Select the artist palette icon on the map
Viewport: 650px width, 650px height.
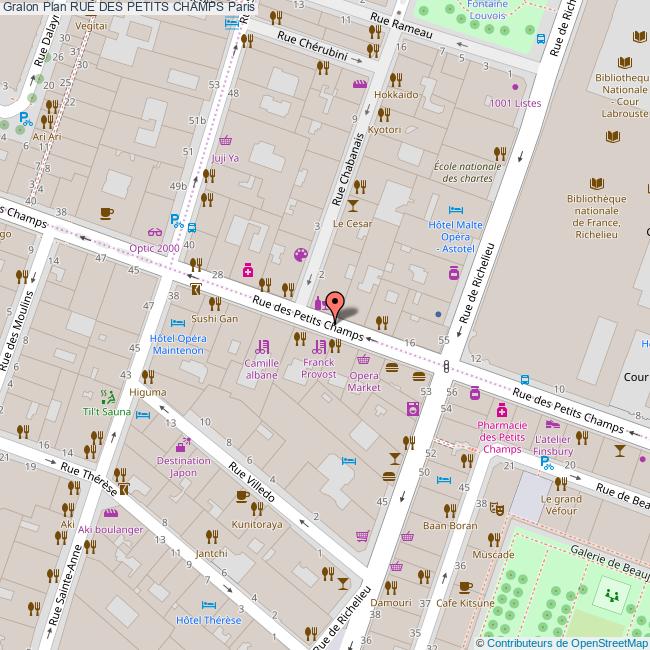(x=299, y=256)
